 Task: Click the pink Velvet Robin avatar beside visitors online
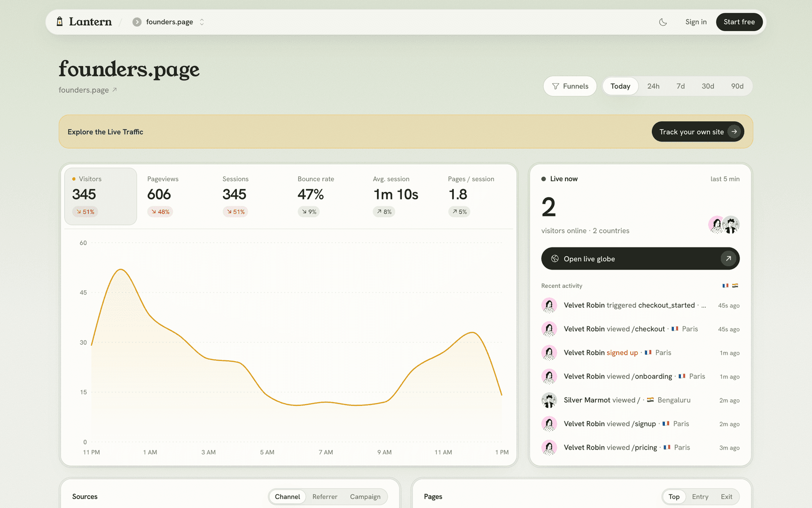[717, 225]
